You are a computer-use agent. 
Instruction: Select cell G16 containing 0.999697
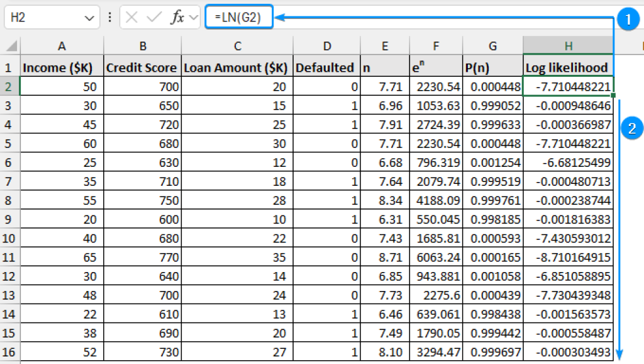[492, 352]
